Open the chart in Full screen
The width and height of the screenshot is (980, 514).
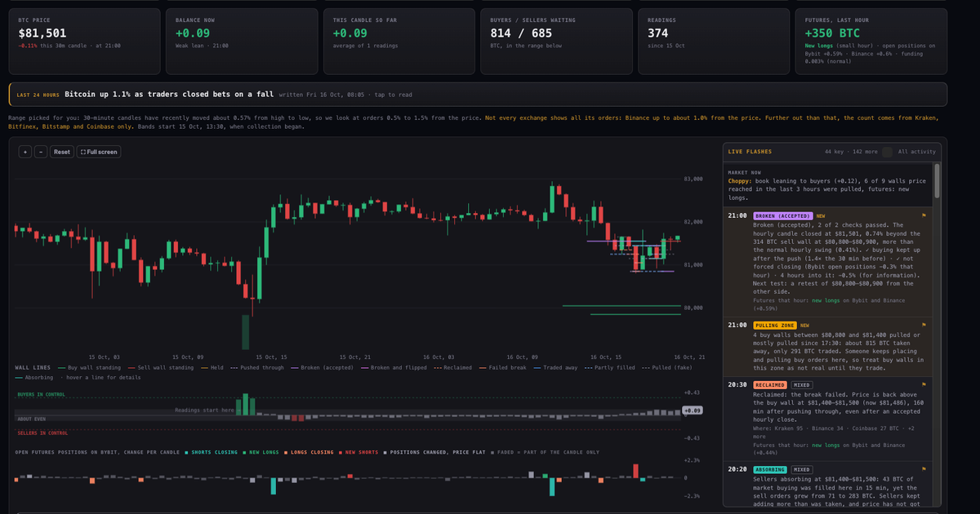(99, 152)
